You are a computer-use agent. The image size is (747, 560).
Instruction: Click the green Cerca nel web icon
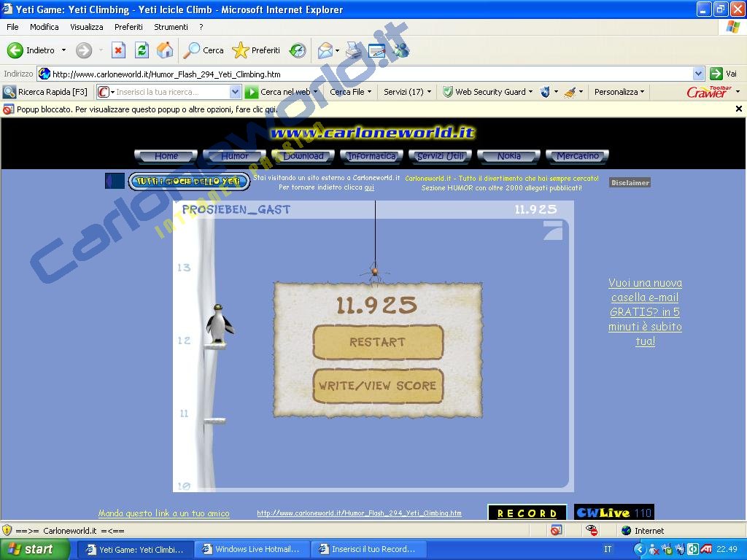coord(251,92)
